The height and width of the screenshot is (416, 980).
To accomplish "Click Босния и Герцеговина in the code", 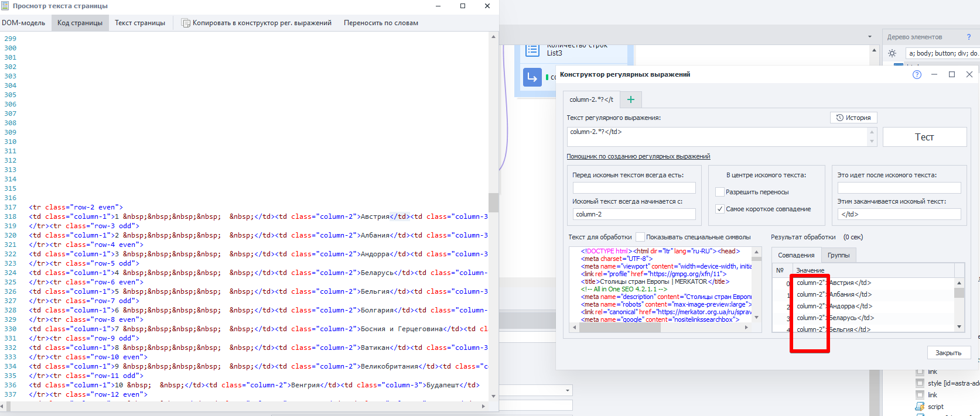I will click(402, 329).
